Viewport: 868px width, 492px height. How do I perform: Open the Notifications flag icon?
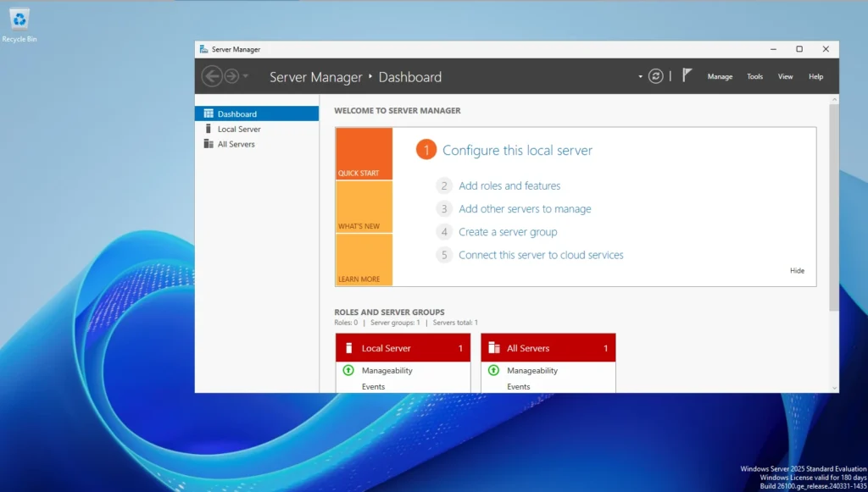(687, 75)
